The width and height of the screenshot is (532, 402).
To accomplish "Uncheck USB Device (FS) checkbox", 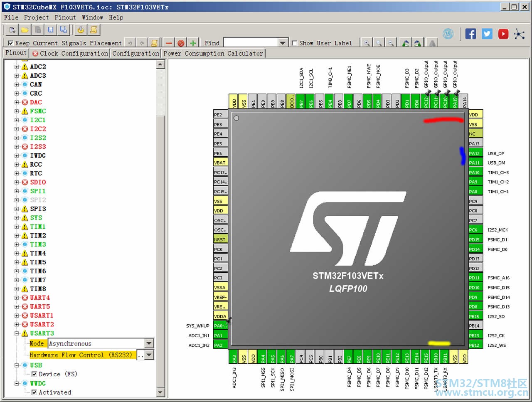I will (34, 374).
